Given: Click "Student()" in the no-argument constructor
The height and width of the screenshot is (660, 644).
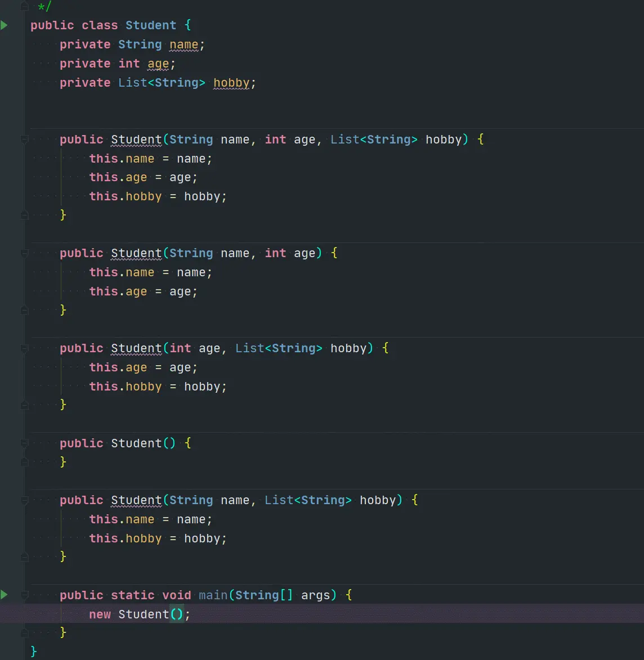Looking at the screenshot, I should 143,443.
